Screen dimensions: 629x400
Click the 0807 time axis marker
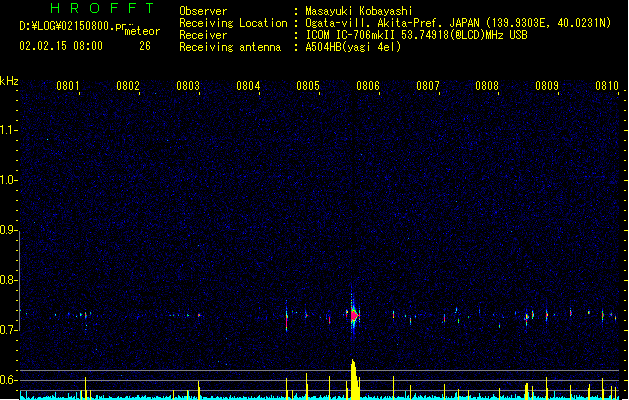point(428,86)
